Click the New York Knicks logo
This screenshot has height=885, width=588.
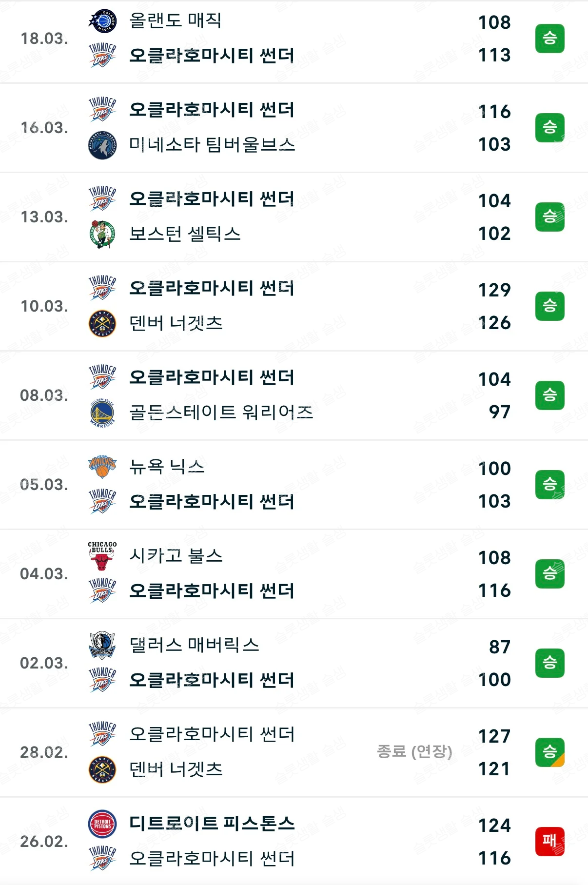[x=102, y=467]
